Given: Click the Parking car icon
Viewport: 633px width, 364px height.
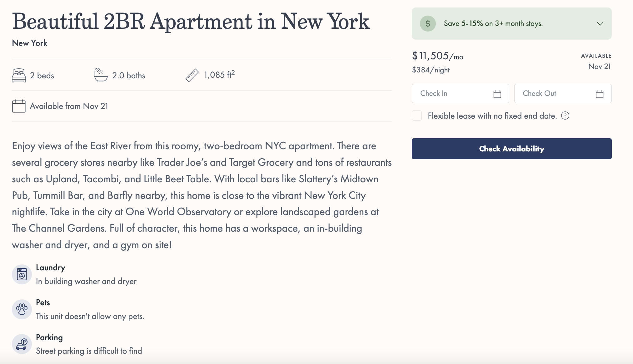Looking at the screenshot, I should tap(22, 344).
